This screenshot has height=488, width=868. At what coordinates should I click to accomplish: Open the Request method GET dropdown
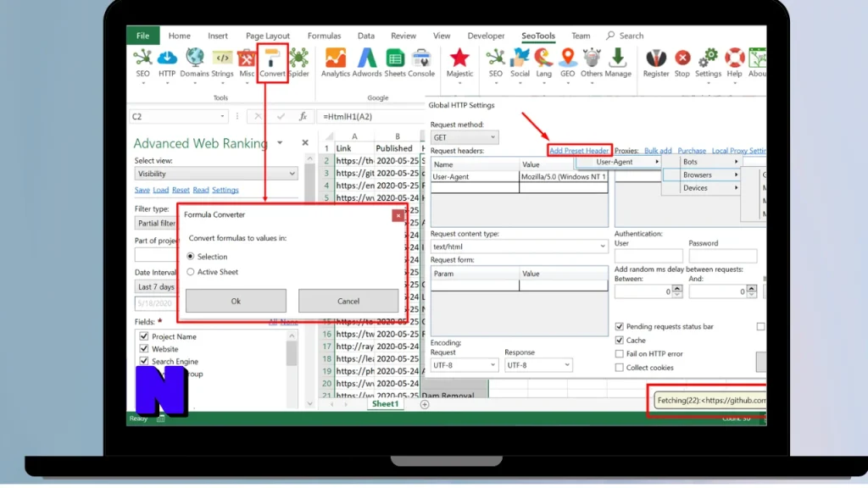pos(464,137)
